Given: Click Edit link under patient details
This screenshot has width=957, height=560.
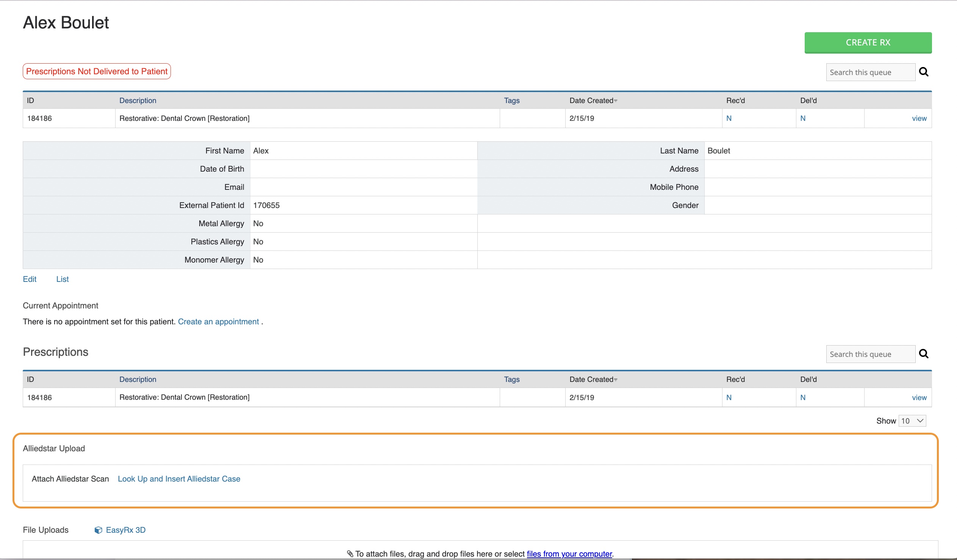Looking at the screenshot, I should 30,279.
